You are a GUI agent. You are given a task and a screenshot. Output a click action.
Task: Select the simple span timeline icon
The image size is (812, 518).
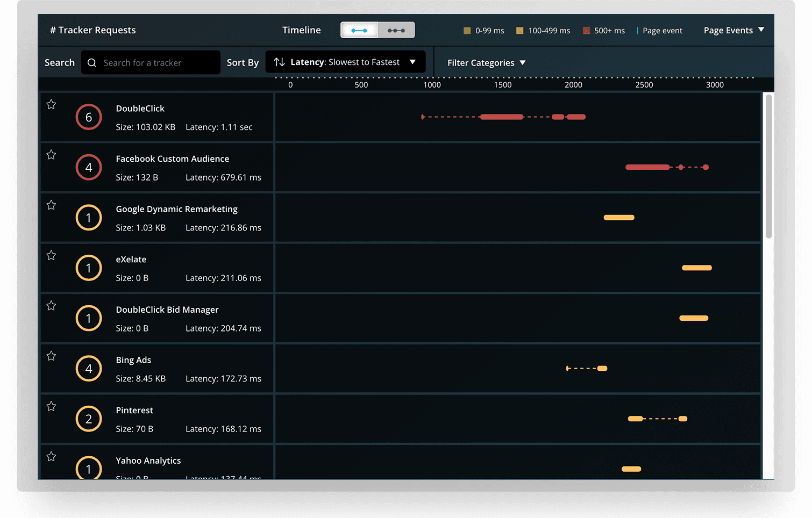point(359,30)
